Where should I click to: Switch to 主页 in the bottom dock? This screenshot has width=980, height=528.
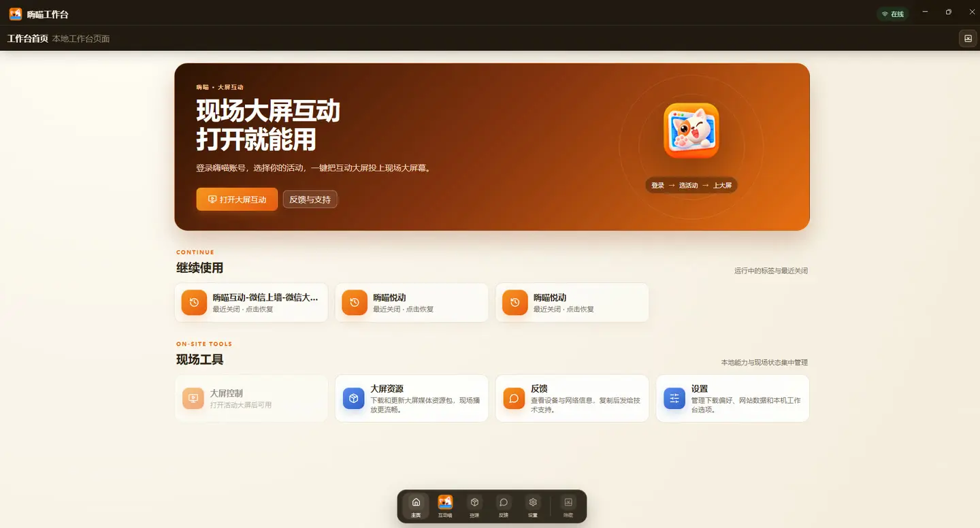(x=416, y=506)
